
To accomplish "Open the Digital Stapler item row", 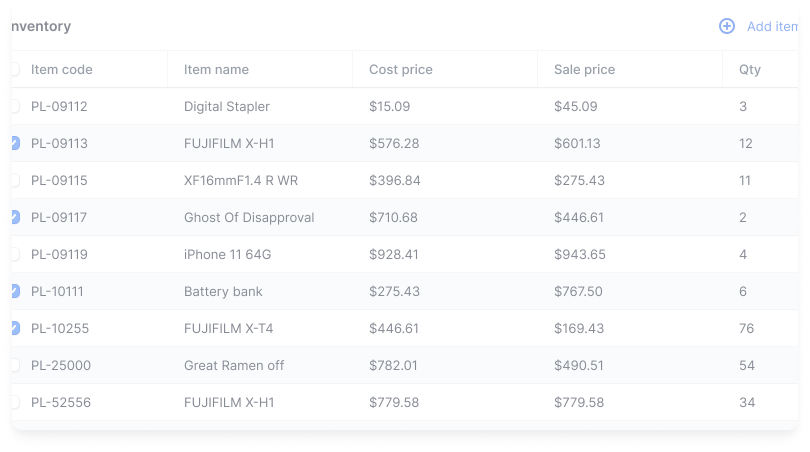I will (405, 106).
